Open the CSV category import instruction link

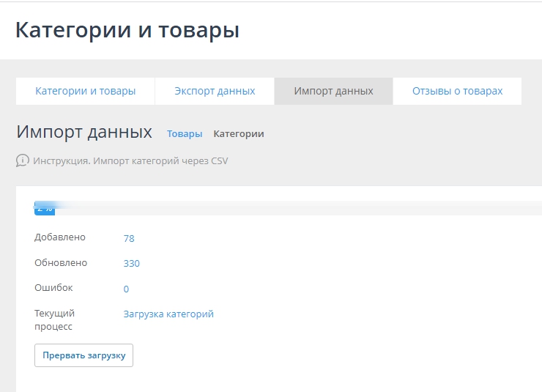click(x=130, y=160)
